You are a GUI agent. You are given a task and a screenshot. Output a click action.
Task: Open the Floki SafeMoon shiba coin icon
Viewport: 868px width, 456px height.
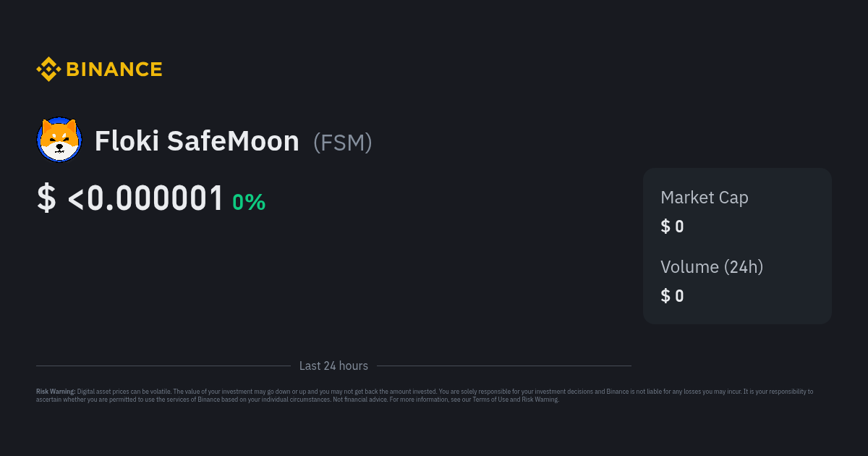pos(59,140)
